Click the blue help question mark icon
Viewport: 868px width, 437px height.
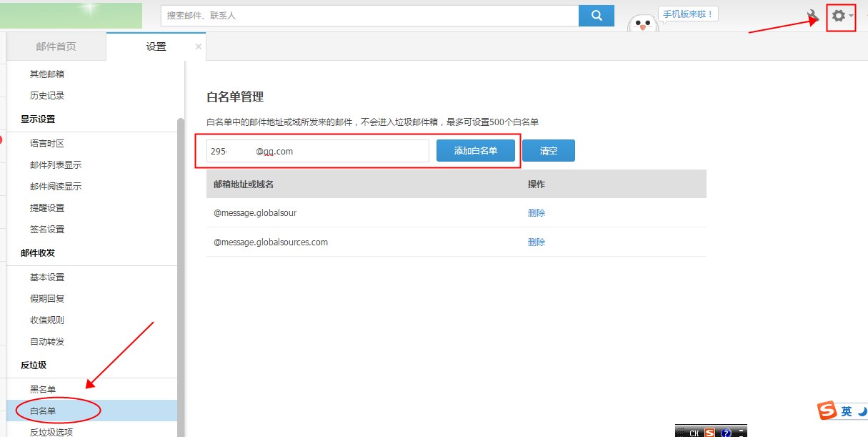coord(726,432)
